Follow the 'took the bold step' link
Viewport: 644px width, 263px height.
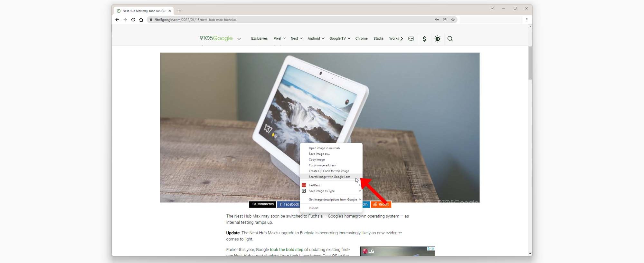[x=286, y=249]
